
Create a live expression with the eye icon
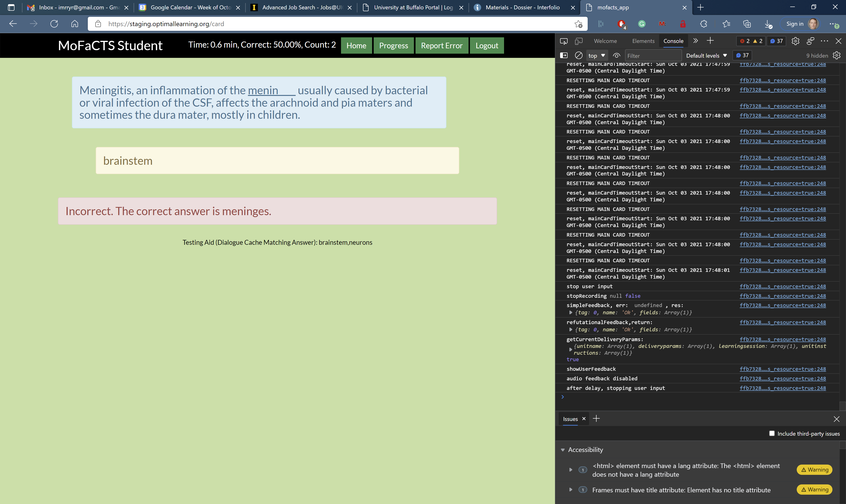[x=617, y=55]
